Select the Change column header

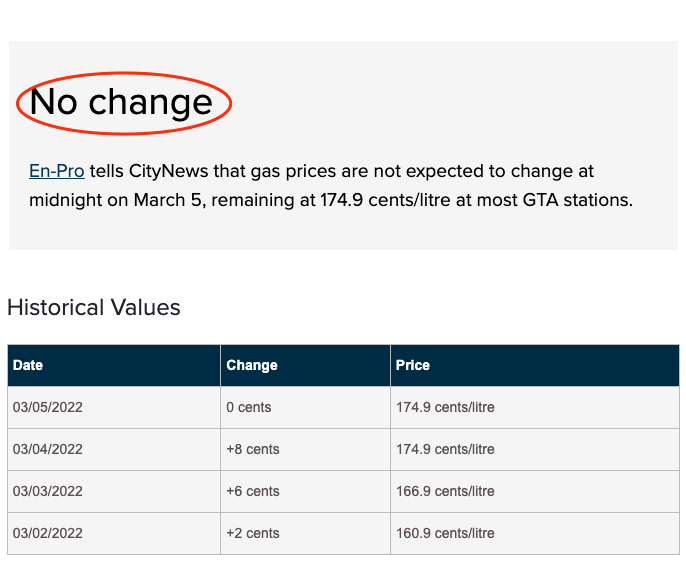(x=305, y=365)
